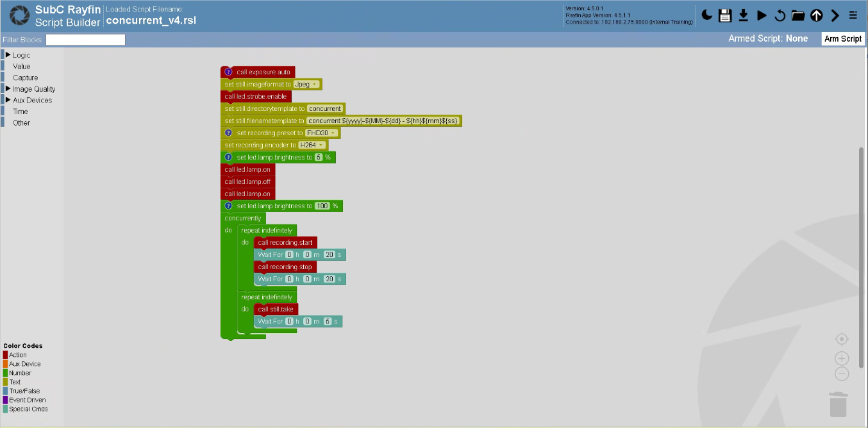Open a script file via folder icon
This screenshot has height=428, width=868.
798,15
